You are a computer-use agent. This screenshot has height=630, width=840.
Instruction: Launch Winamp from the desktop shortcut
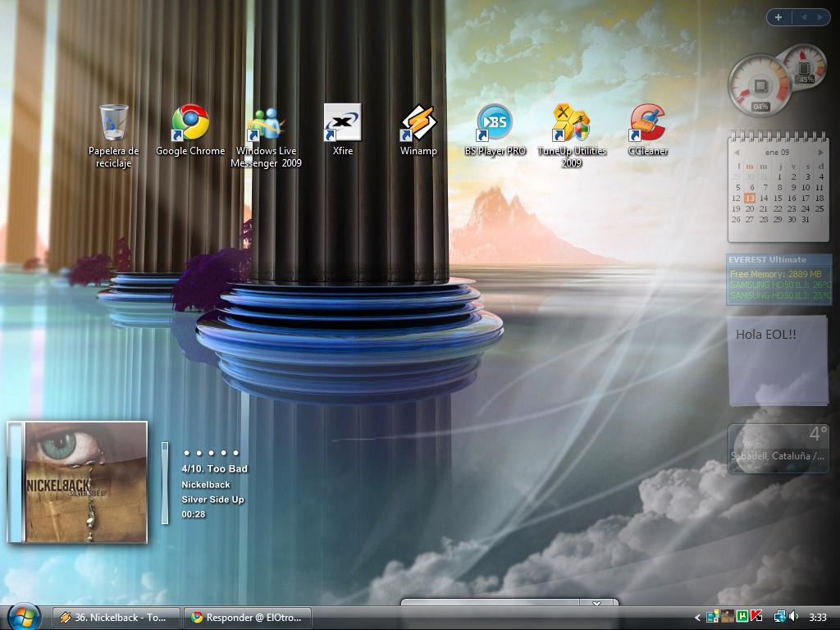point(418,123)
